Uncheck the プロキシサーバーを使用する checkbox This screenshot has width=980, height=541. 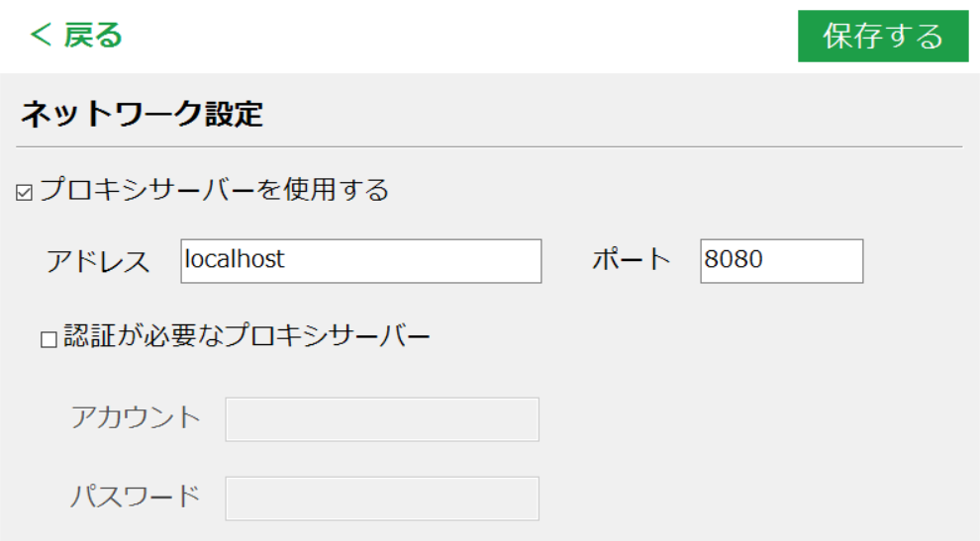25,193
